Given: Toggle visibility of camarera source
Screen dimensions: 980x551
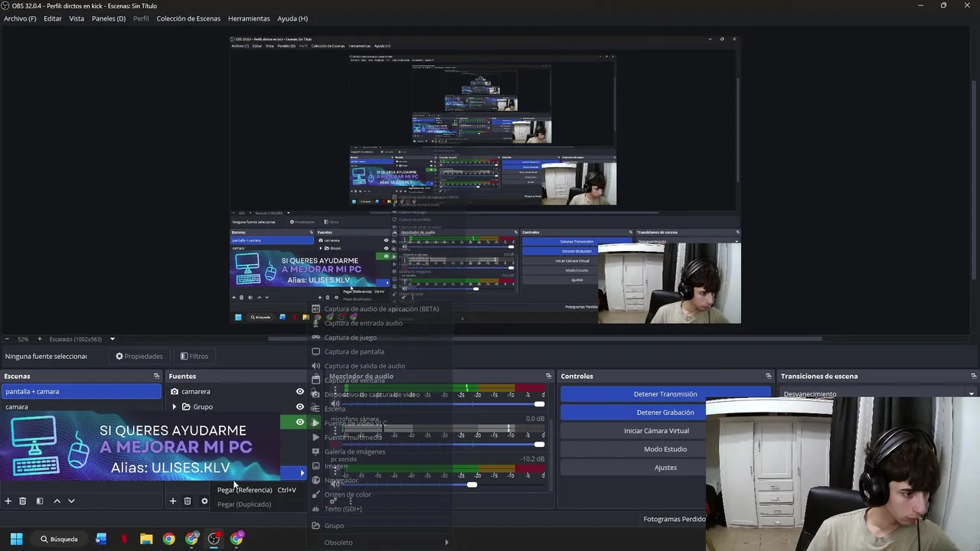Looking at the screenshot, I should click(x=300, y=392).
